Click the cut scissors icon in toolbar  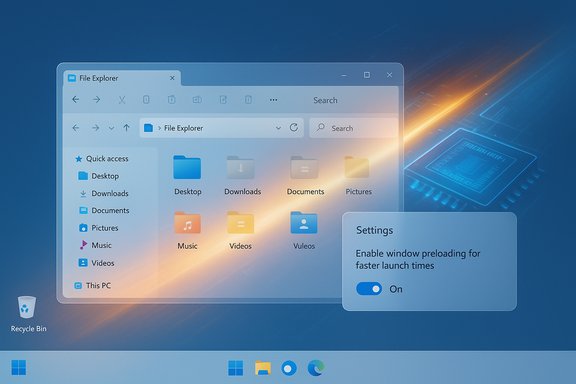pos(122,100)
